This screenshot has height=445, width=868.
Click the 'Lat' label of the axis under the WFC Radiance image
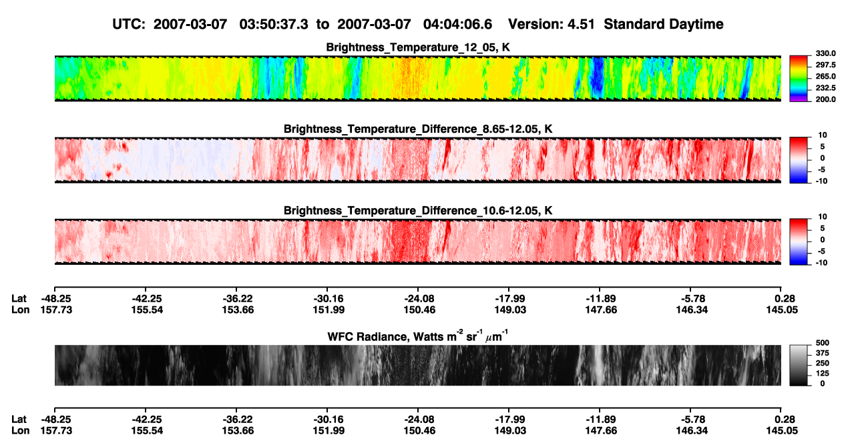19,419
